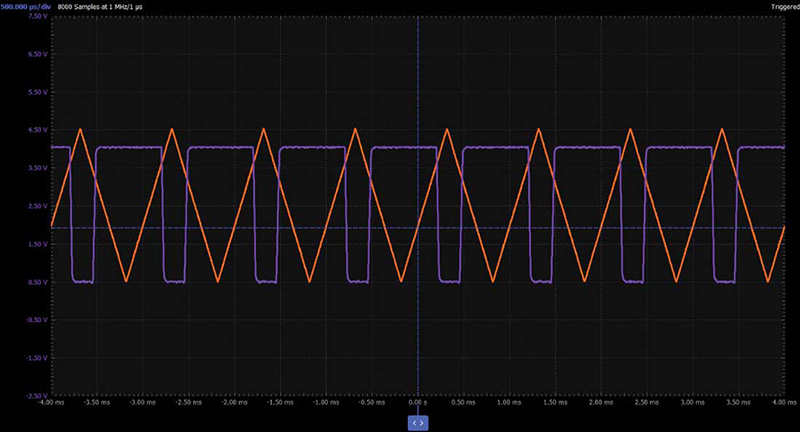Click the 0.50 V vertical axis label

[x=38, y=282]
